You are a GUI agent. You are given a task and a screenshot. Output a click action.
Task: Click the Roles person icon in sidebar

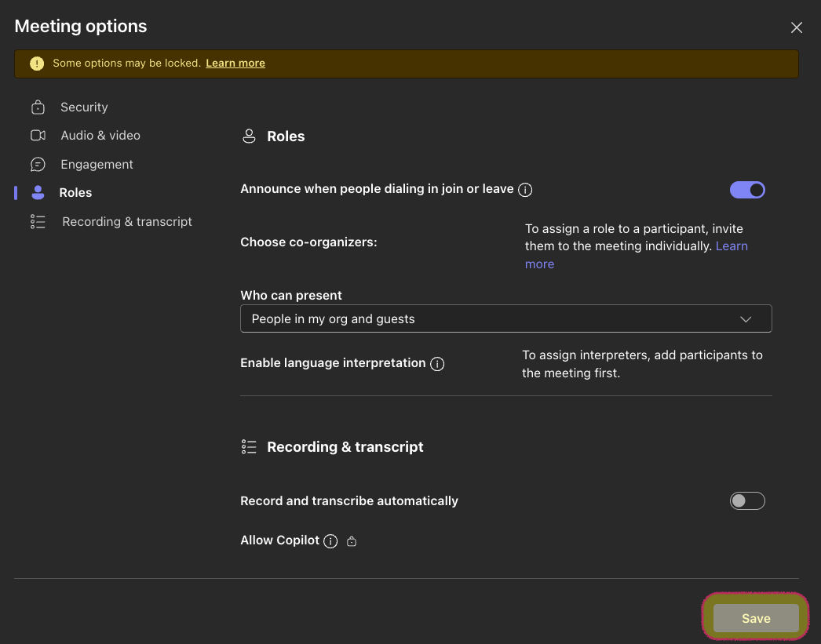pyautogui.click(x=38, y=193)
